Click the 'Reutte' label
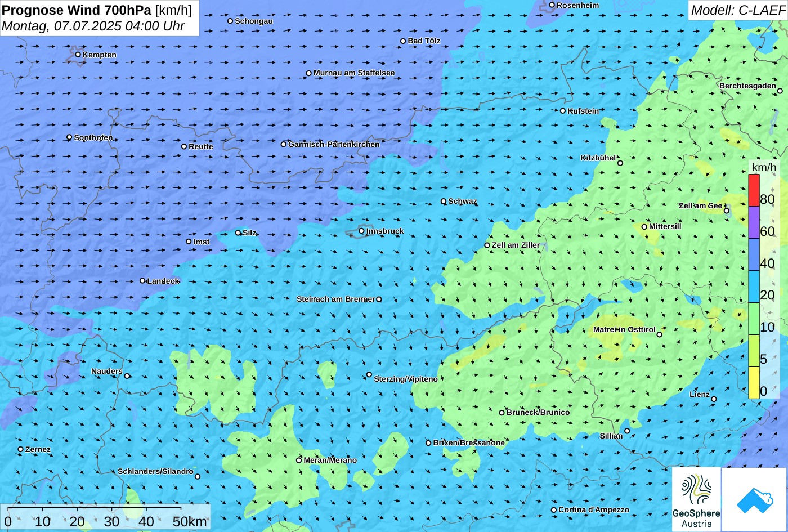 [201, 146]
